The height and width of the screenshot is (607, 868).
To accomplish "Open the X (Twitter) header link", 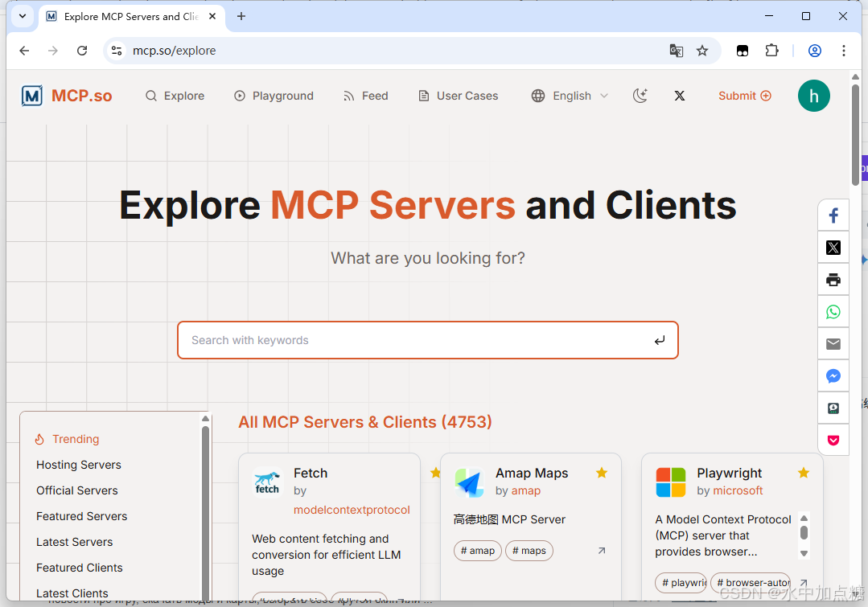I will [x=680, y=96].
